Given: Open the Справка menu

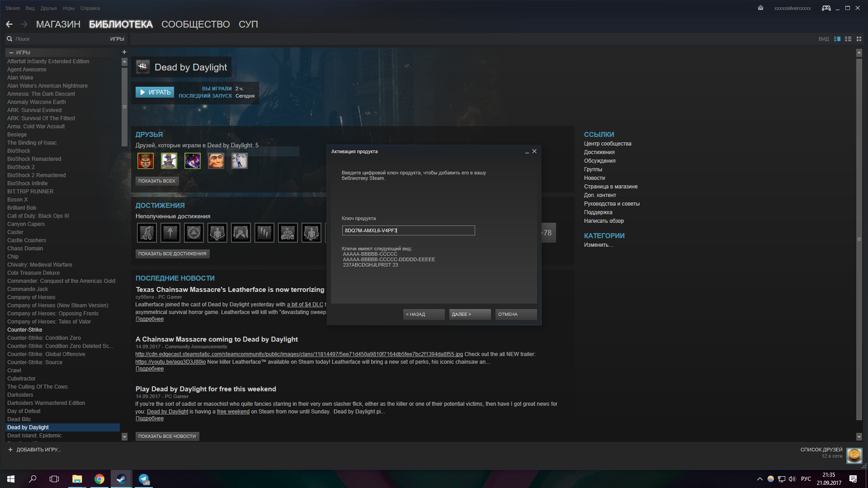Looking at the screenshot, I should [x=90, y=8].
